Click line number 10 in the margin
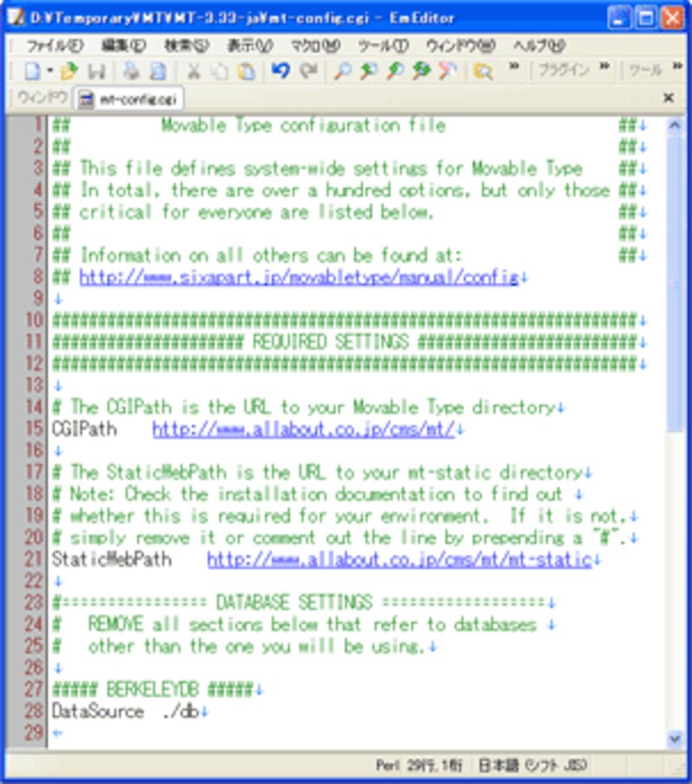This screenshot has height=784, width=692. click(35, 320)
